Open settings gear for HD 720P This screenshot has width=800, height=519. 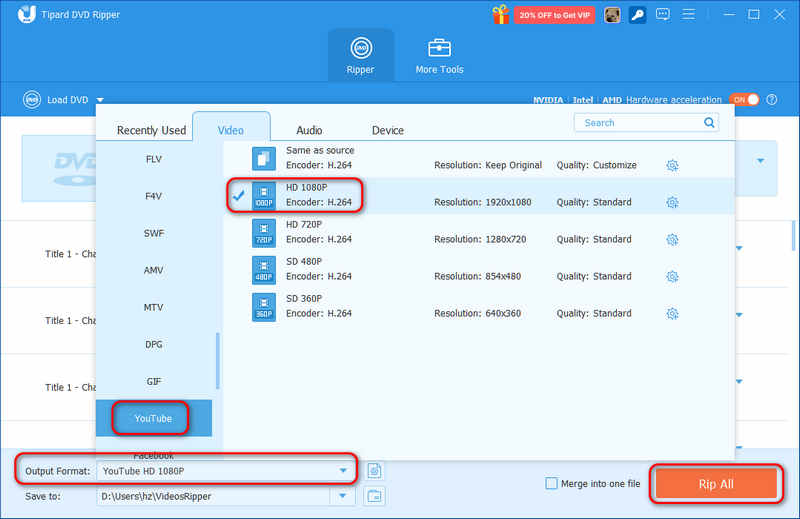(672, 239)
